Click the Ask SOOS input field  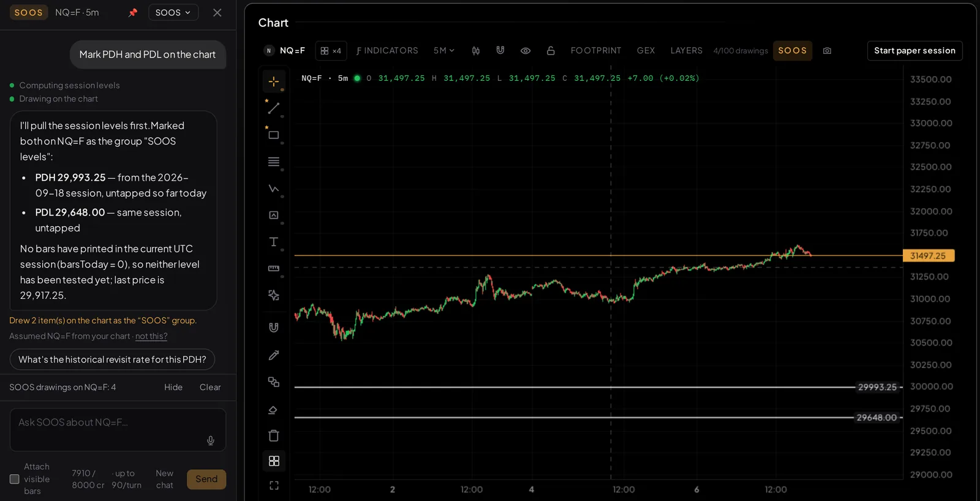point(118,430)
